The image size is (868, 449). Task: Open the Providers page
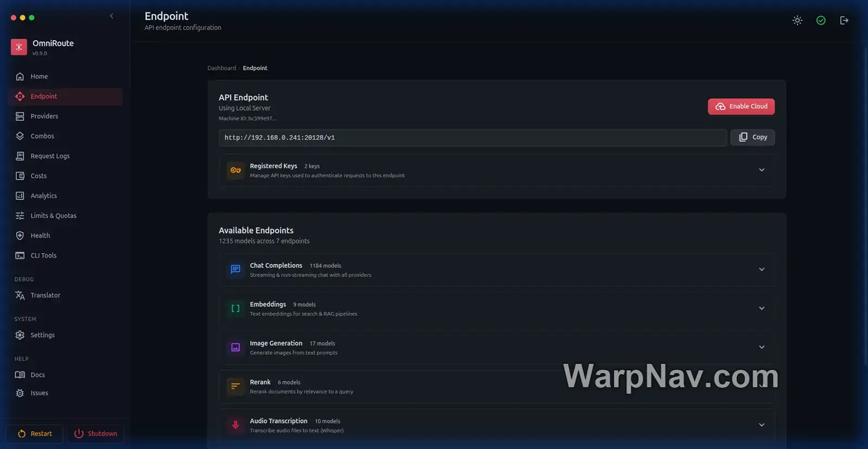(x=65, y=116)
